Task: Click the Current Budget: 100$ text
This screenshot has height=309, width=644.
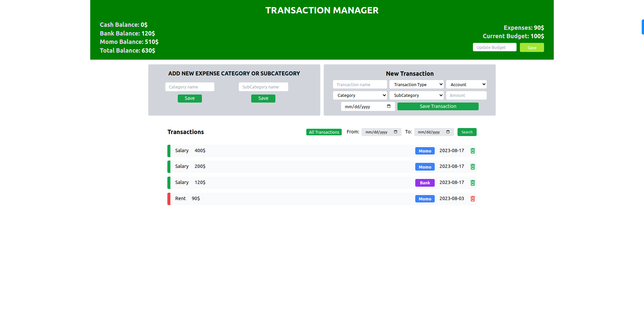Action: coord(514,36)
